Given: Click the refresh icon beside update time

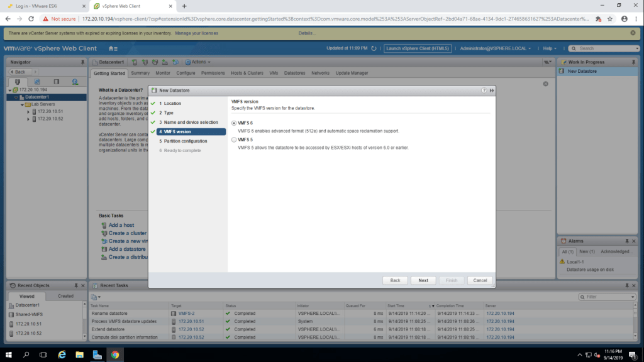Looking at the screenshot, I should (374, 48).
